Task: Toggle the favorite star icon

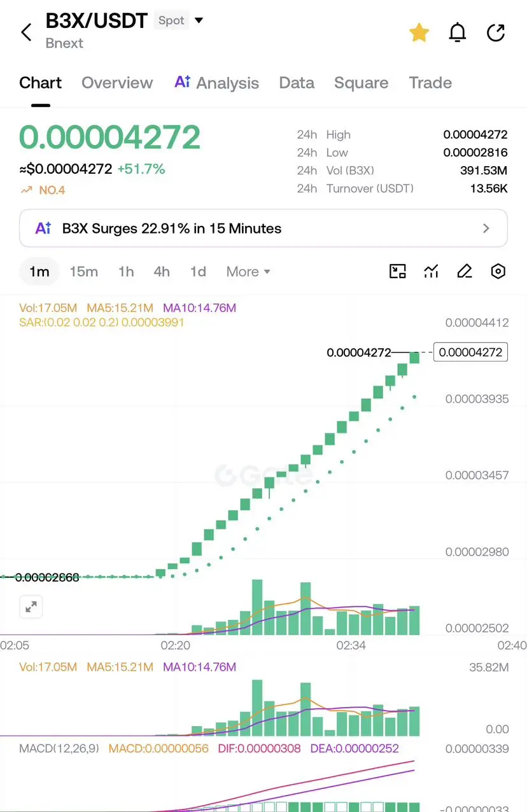Action: pos(419,32)
